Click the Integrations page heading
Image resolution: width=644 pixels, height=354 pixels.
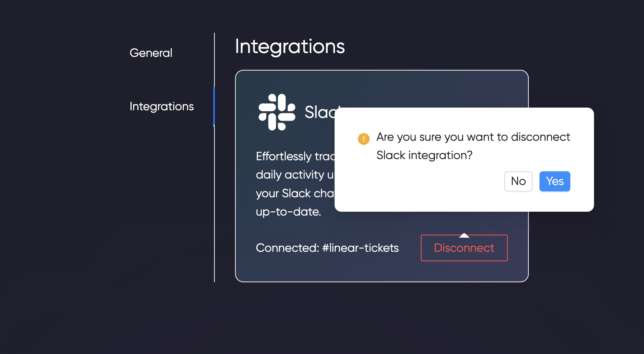(290, 47)
